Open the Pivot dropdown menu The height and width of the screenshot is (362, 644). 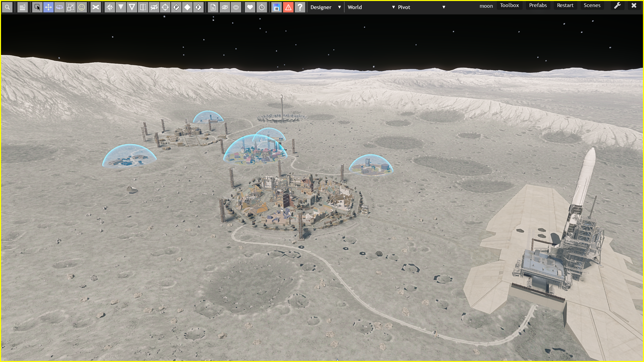(421, 7)
